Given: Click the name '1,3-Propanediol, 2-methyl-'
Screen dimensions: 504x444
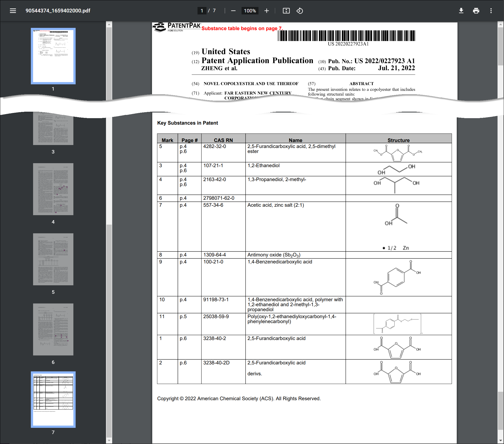Looking at the screenshot, I should (x=277, y=180).
